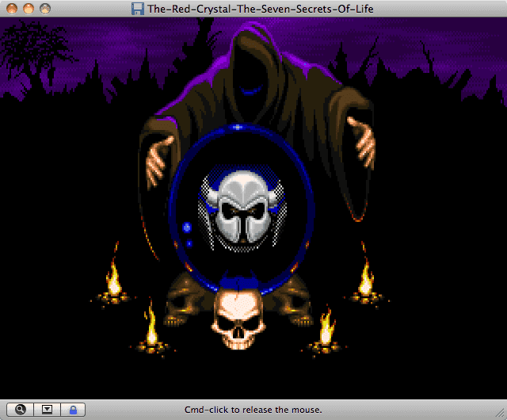Click the close window button
The height and width of the screenshot is (420, 507).
(12, 9)
